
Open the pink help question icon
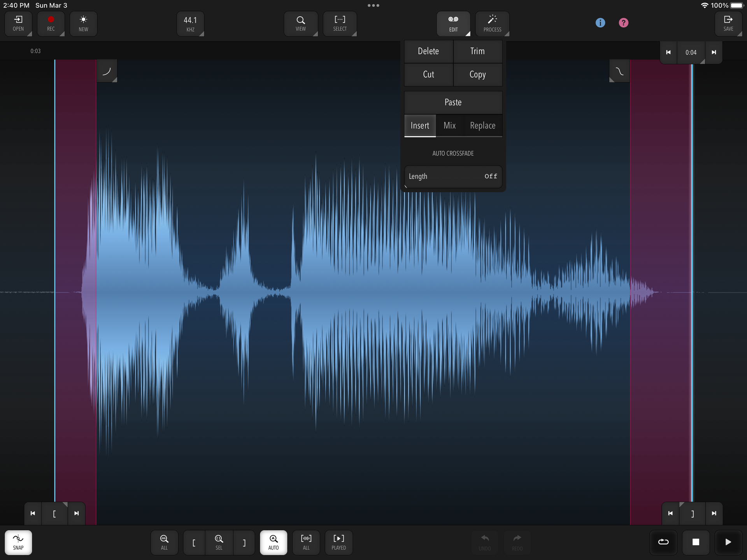click(623, 23)
